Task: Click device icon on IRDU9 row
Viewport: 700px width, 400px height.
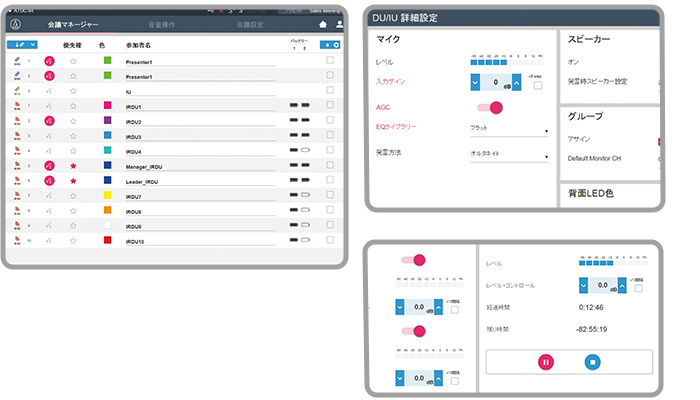Action: pos(17,225)
